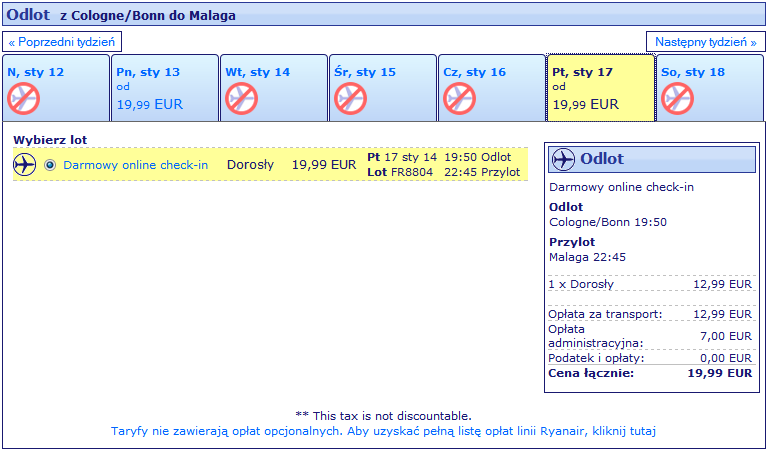Go to Następny tydzień (next week)
The height and width of the screenshot is (449, 767).
pos(705,42)
